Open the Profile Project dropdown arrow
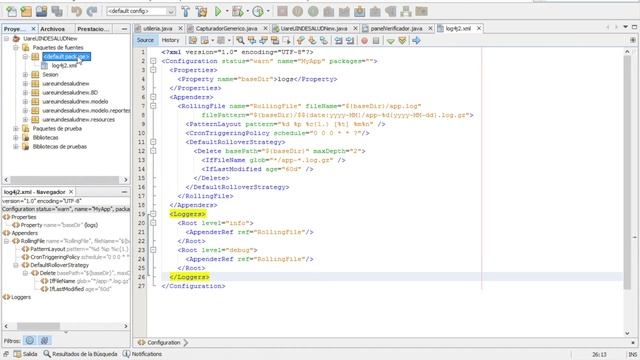 pos(268,11)
